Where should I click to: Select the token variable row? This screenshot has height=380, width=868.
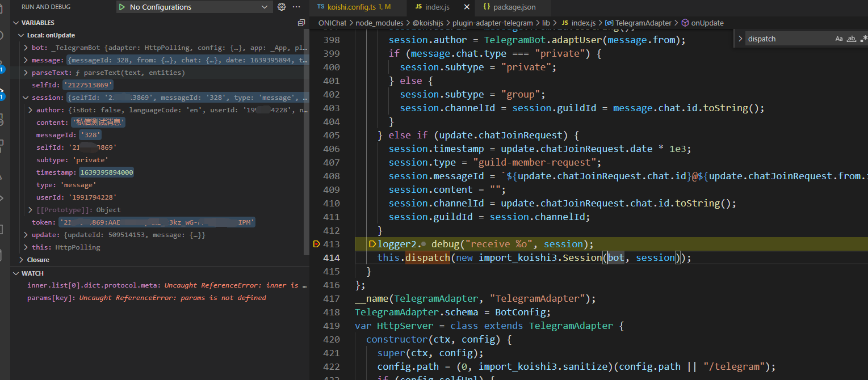point(161,222)
